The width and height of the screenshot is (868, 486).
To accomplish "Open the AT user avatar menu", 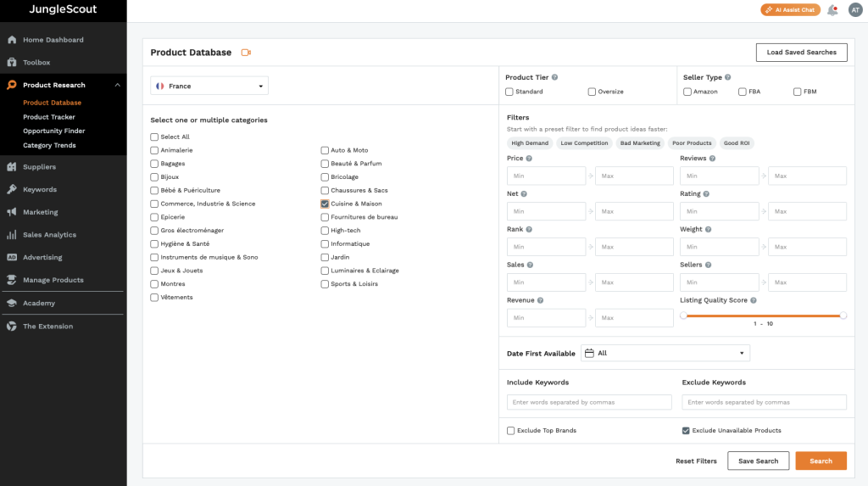I will [x=855, y=10].
